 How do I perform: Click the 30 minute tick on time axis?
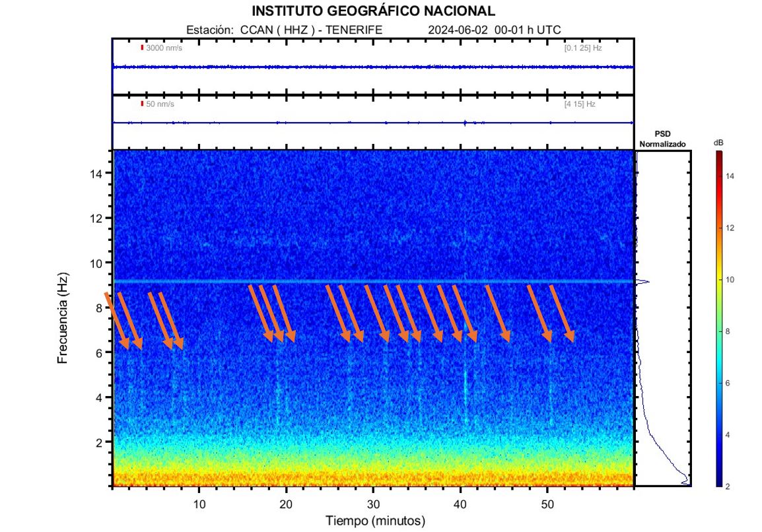374,504
